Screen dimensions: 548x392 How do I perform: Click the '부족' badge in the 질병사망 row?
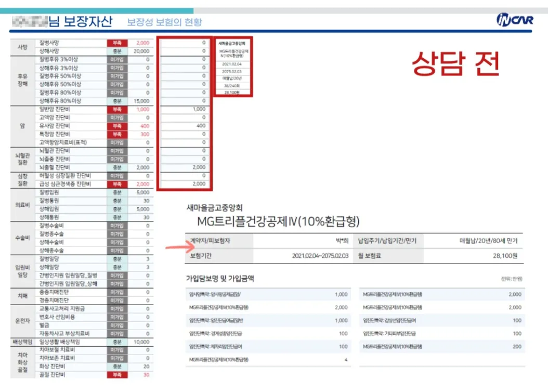coord(117,43)
